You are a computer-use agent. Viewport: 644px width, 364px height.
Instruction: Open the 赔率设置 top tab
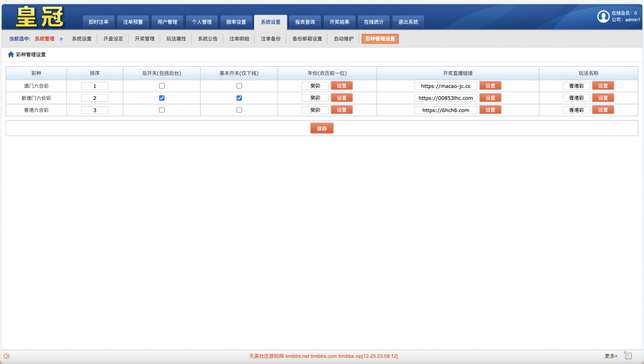[236, 22]
